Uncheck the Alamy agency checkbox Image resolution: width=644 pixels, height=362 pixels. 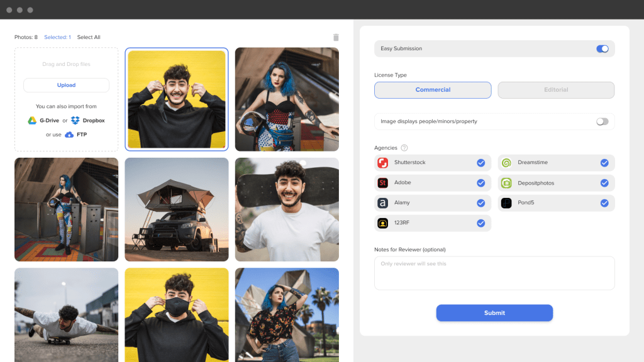[480, 203]
